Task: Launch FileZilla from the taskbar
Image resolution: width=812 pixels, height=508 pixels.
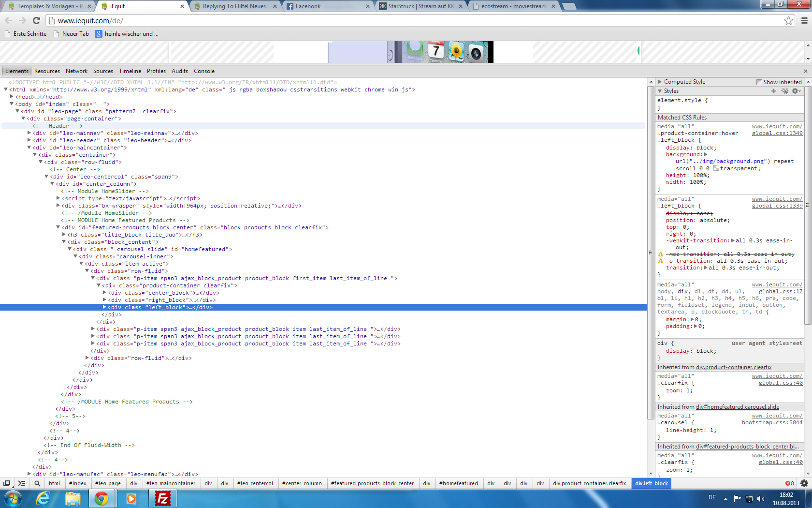Action: pos(162,498)
